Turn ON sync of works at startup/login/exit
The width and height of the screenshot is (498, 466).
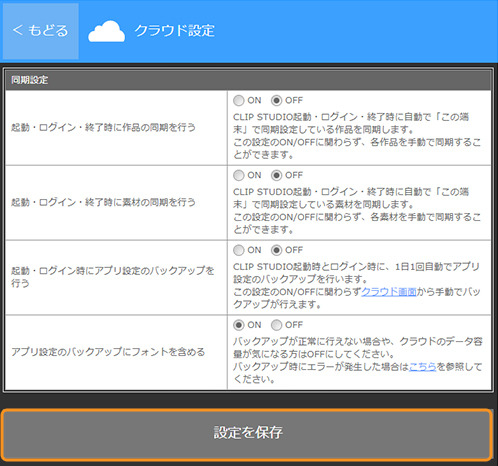(x=239, y=100)
